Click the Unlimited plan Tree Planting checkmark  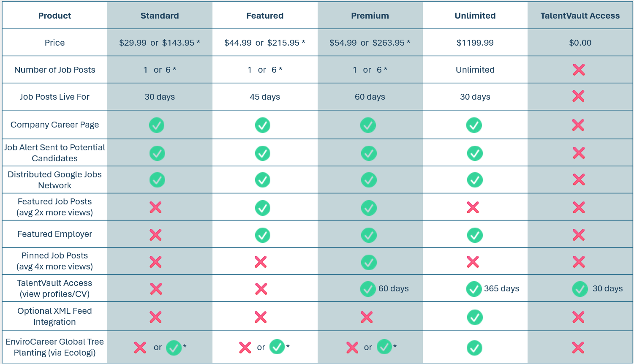[x=474, y=348]
